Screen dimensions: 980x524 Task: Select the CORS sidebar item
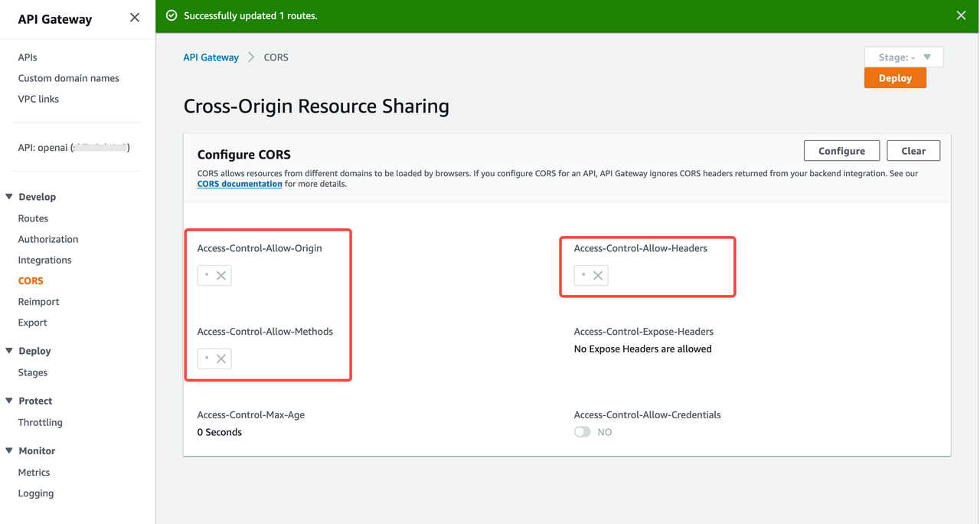click(x=31, y=281)
